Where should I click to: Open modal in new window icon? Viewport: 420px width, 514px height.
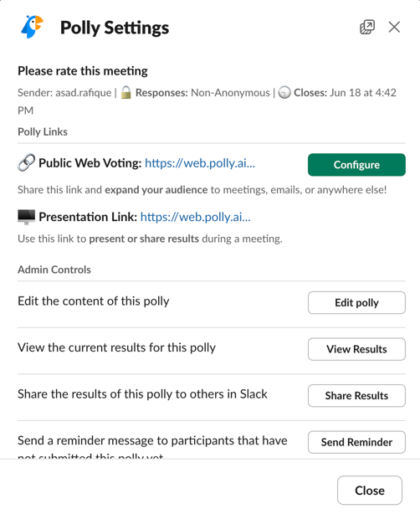[x=367, y=27]
